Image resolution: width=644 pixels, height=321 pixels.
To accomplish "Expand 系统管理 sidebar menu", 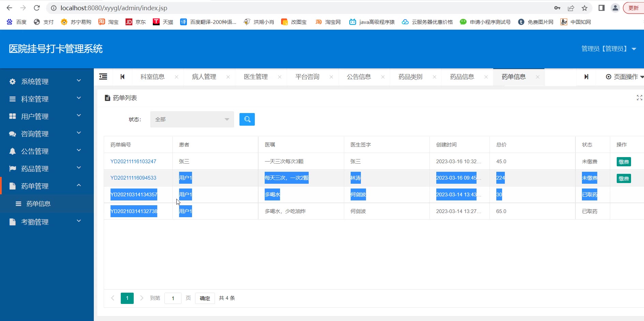I will click(47, 81).
